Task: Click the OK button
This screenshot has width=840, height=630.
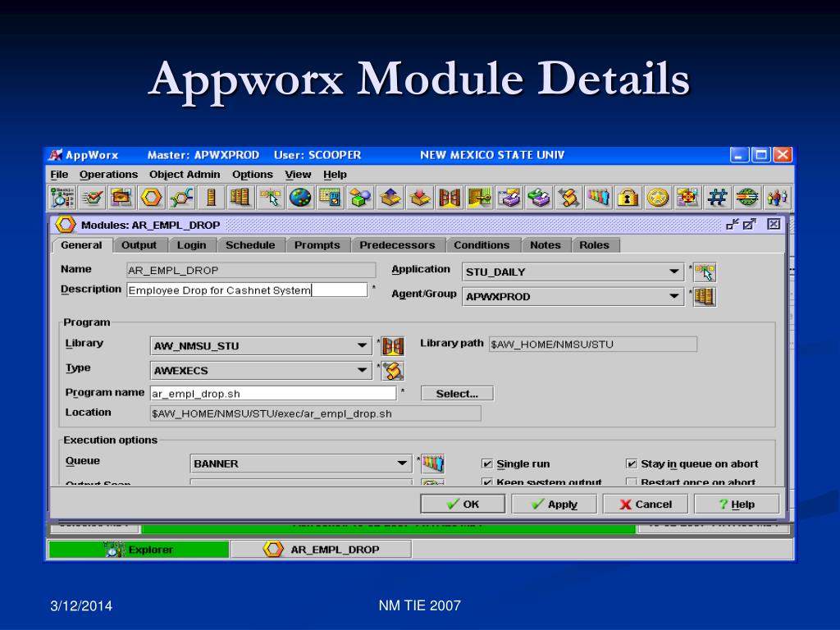Action: coord(463,504)
